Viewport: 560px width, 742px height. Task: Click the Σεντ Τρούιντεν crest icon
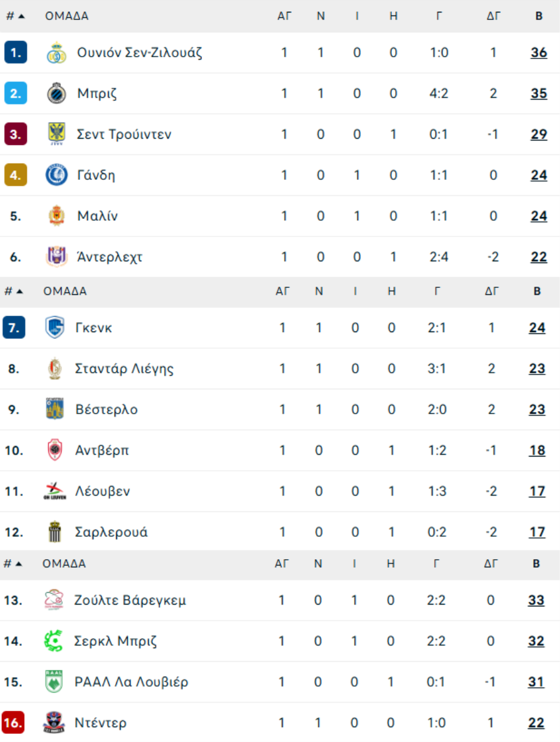[x=57, y=134]
